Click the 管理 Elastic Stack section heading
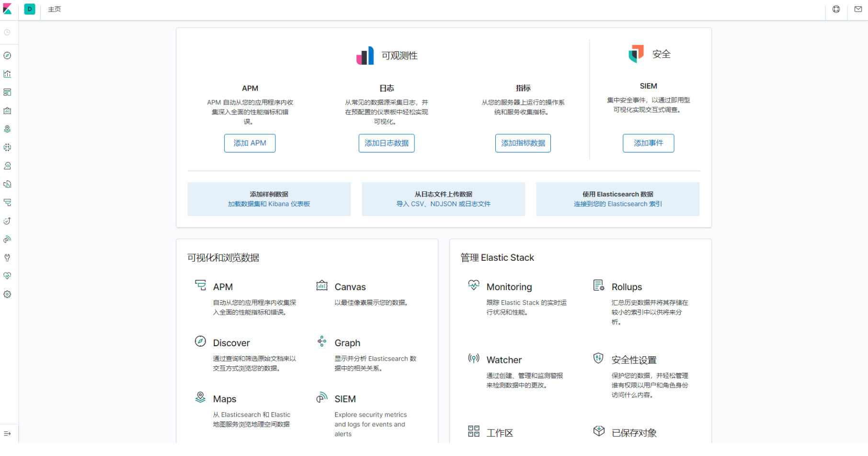The height and width of the screenshot is (456, 868). click(x=497, y=257)
